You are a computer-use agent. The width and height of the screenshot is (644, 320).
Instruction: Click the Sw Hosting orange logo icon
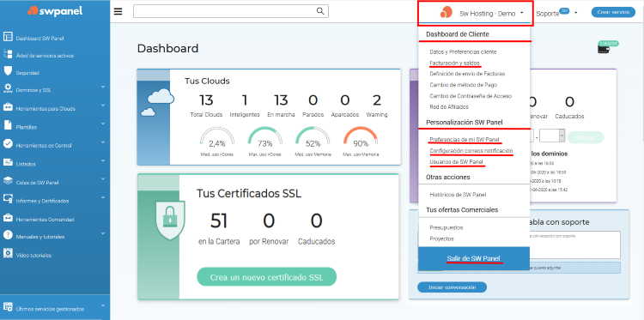[x=446, y=12]
